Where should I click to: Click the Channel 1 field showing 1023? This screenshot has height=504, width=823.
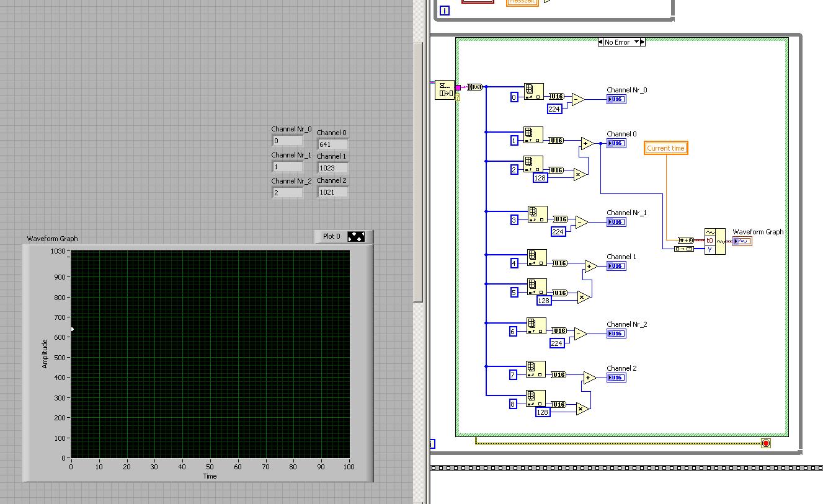pos(332,167)
